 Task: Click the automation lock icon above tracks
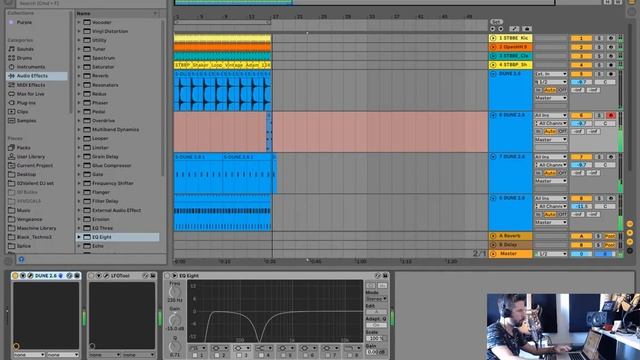[x=527, y=29]
